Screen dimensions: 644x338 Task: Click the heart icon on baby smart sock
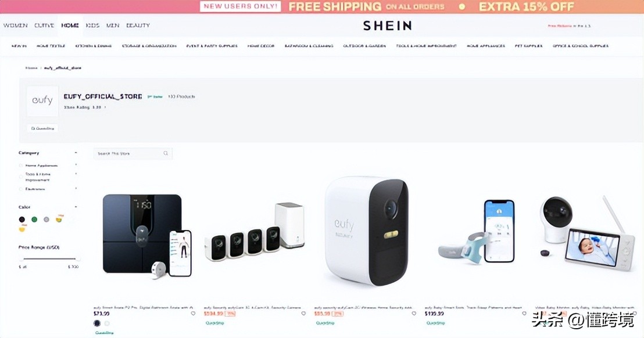pyautogui.click(x=524, y=314)
